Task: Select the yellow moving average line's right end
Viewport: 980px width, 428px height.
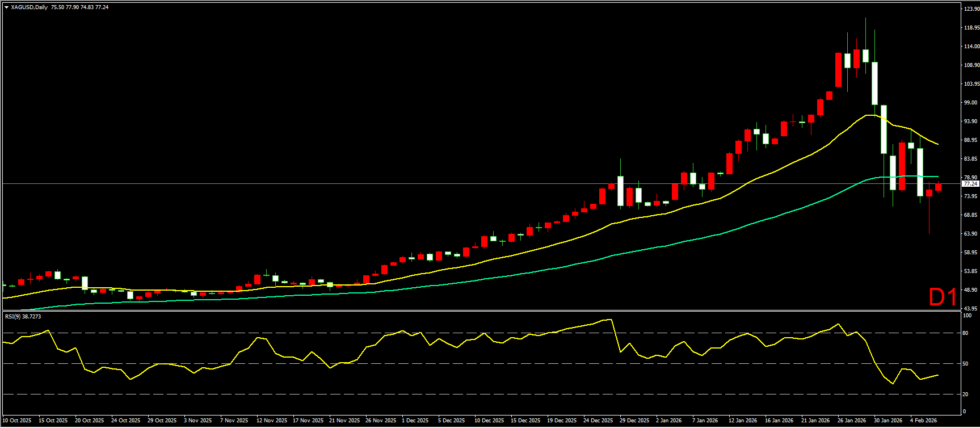Action: click(x=937, y=144)
